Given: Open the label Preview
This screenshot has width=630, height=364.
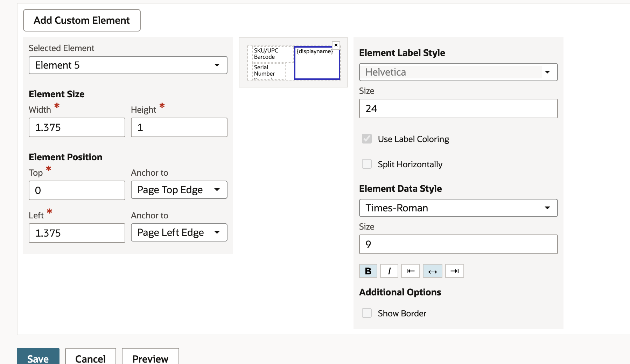Looking at the screenshot, I should tap(150, 357).
